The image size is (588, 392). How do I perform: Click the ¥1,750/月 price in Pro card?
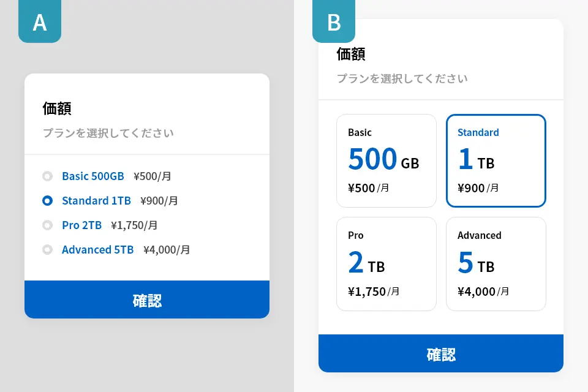(x=374, y=292)
